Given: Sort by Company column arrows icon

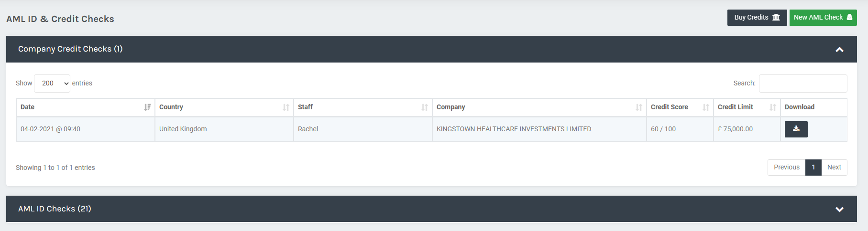Looking at the screenshot, I should coord(639,107).
